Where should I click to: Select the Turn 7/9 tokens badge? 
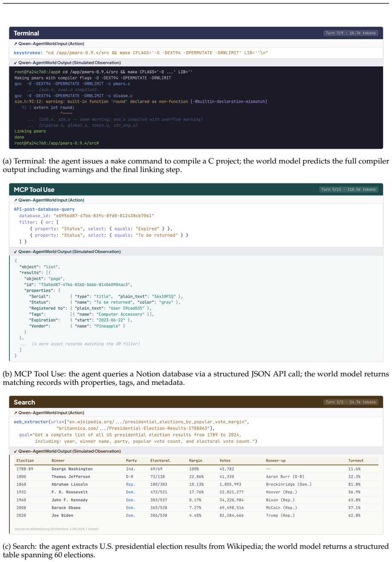coord(350,33)
